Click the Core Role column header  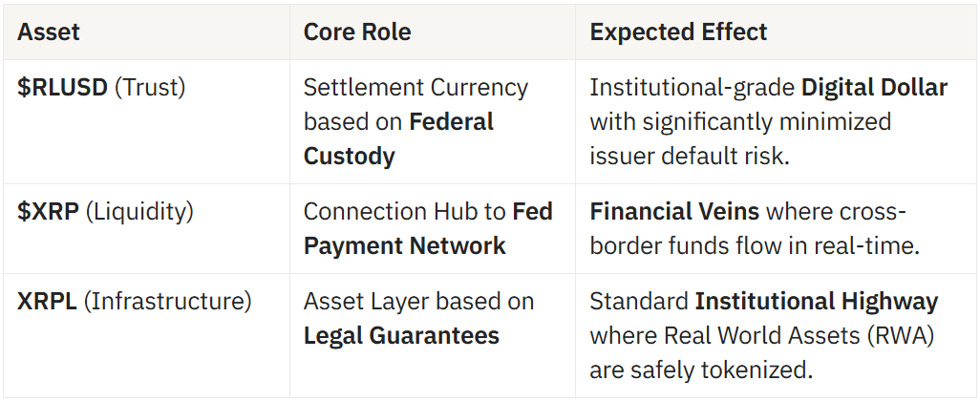coord(357,32)
